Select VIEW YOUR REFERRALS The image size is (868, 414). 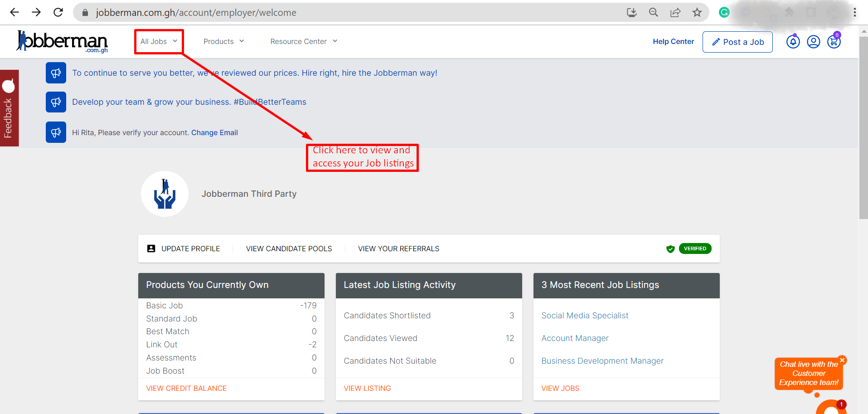tap(398, 248)
